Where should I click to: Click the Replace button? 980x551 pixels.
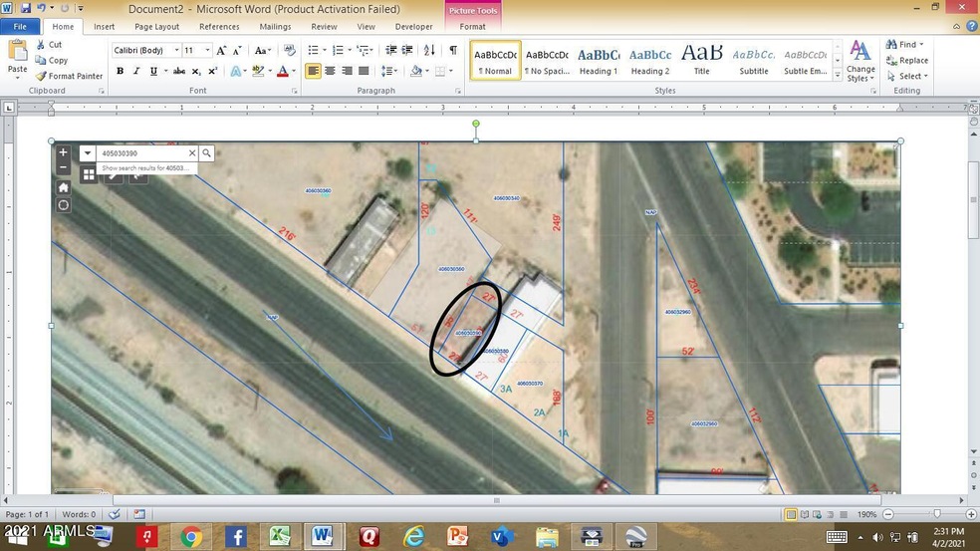click(x=906, y=60)
